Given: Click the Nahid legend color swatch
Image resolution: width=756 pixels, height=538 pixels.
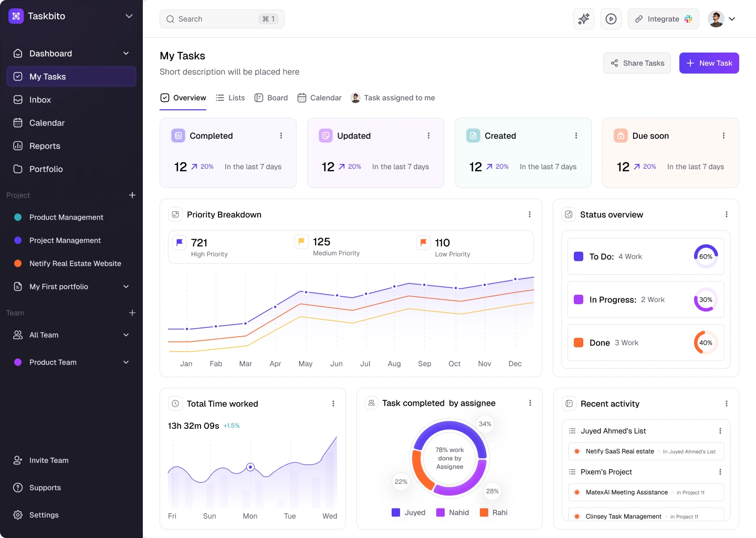Looking at the screenshot, I should pyautogui.click(x=440, y=512).
